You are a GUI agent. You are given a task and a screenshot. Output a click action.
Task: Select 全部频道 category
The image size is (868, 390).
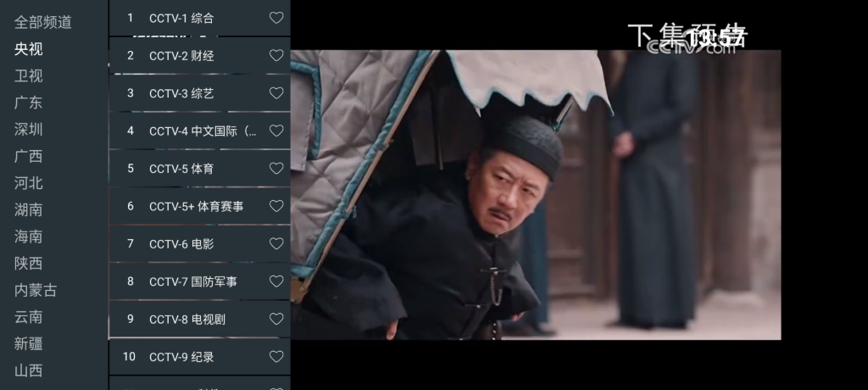[43, 22]
